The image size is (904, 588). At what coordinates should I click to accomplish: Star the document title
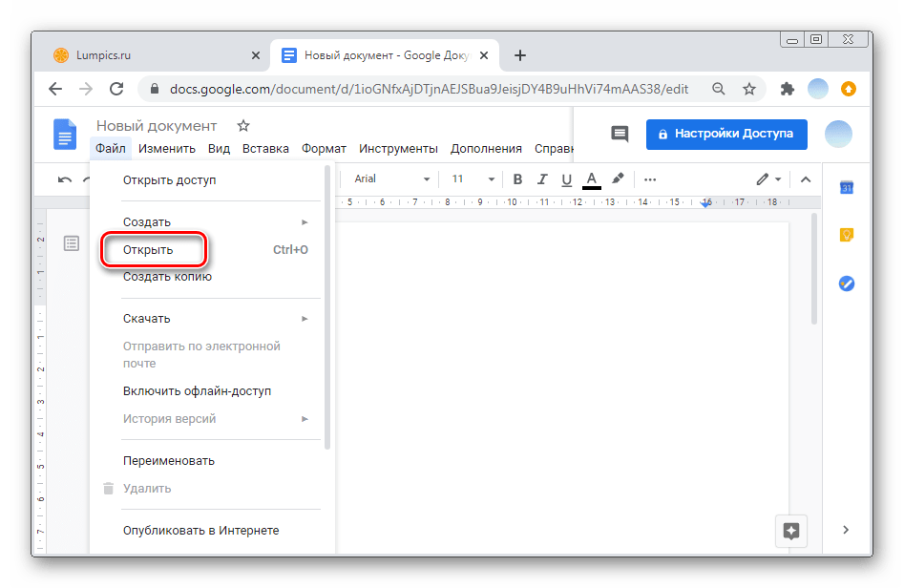click(243, 126)
